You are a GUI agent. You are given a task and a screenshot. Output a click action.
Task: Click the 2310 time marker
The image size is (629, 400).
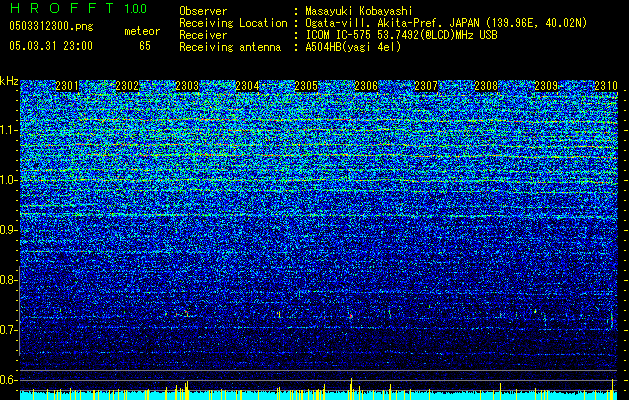[x=606, y=85]
